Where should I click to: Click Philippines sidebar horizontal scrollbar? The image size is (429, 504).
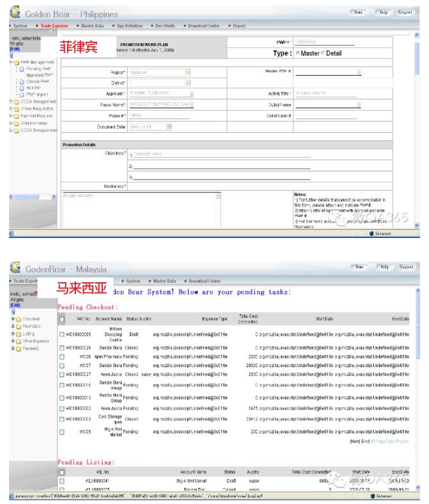pos(32,197)
